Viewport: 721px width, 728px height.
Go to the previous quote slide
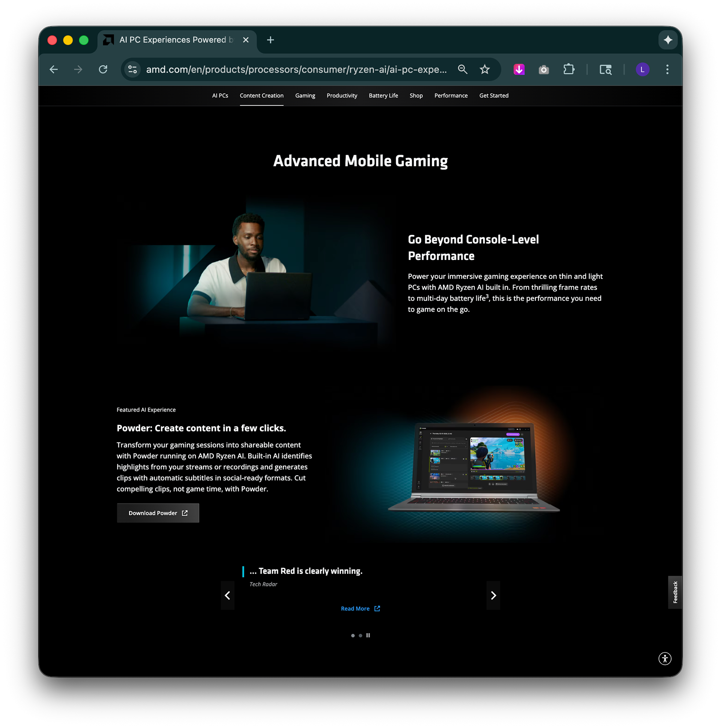pyautogui.click(x=228, y=595)
